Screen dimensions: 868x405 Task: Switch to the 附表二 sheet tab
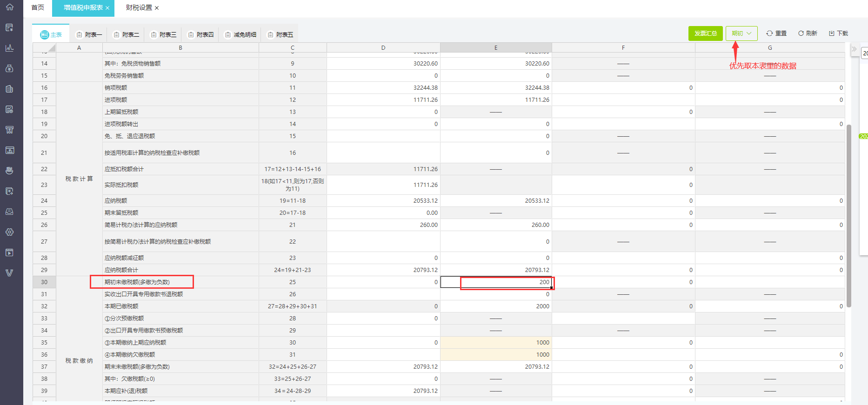click(x=126, y=35)
